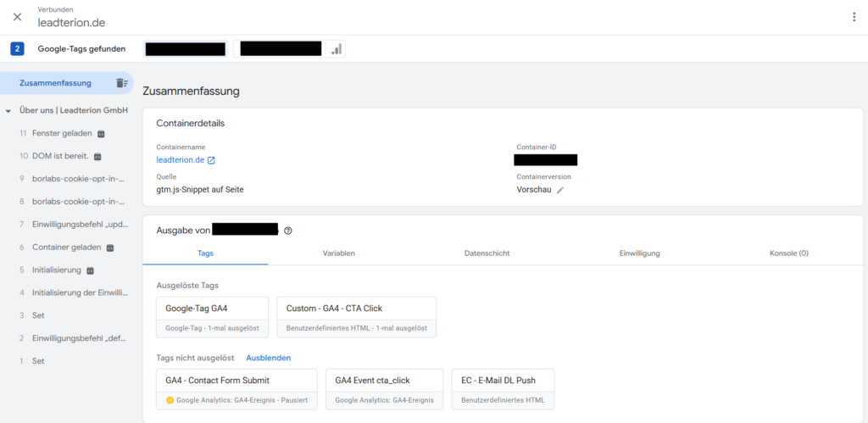868x423 pixels.
Task: Click the code icon next to Fenster geladen
Action: tap(101, 134)
